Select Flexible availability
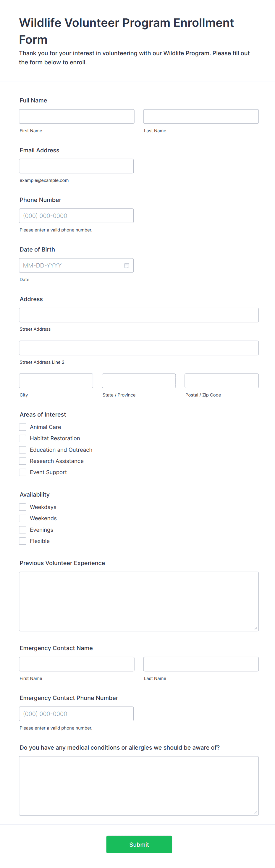The width and height of the screenshot is (275, 868). pos(22,541)
